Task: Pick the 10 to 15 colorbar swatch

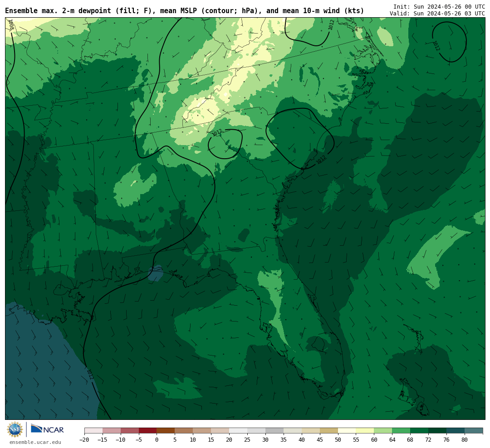Action: (202, 431)
